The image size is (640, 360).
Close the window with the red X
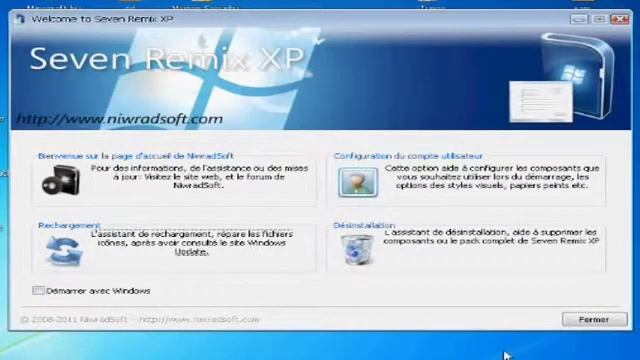[x=620, y=19]
